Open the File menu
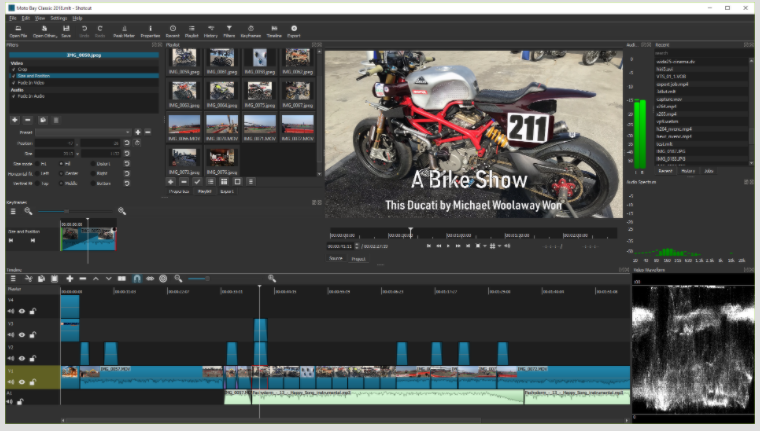Screen dimensions: 760x431 pyautogui.click(x=13, y=18)
